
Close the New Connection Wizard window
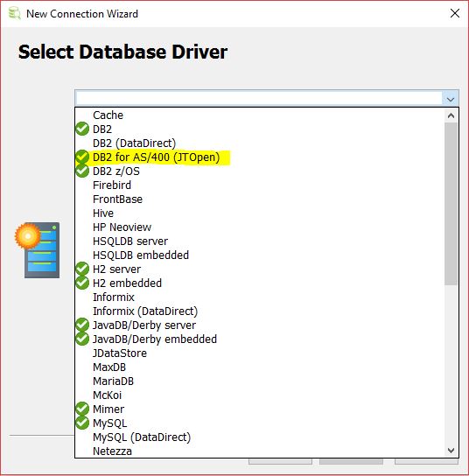(x=455, y=13)
